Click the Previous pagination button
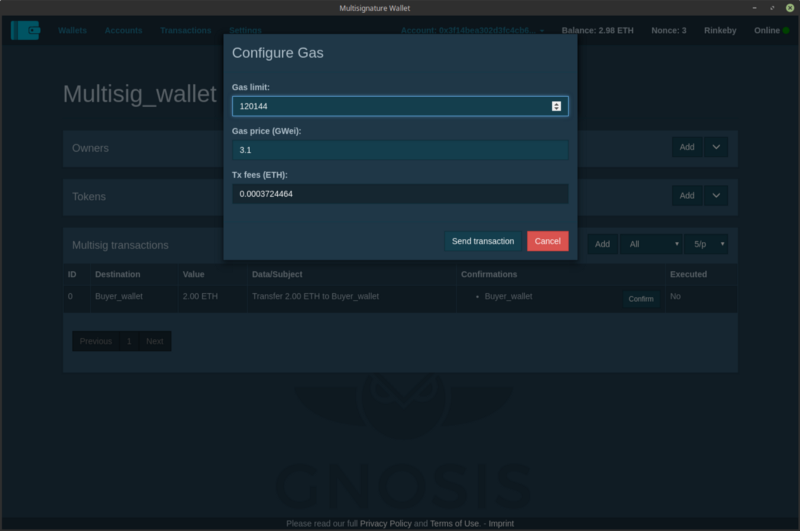 click(95, 341)
